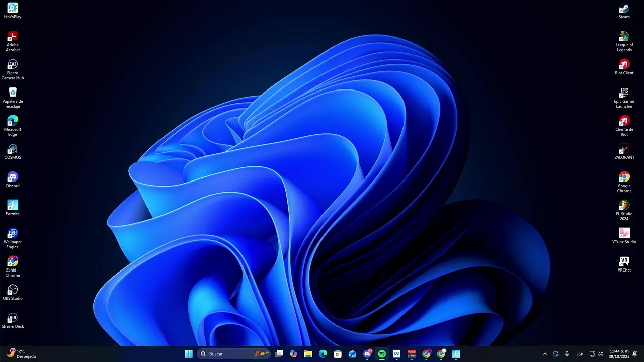This screenshot has width=644, height=362.
Task: Select the COSMOS desktop icon
Action: tap(13, 152)
